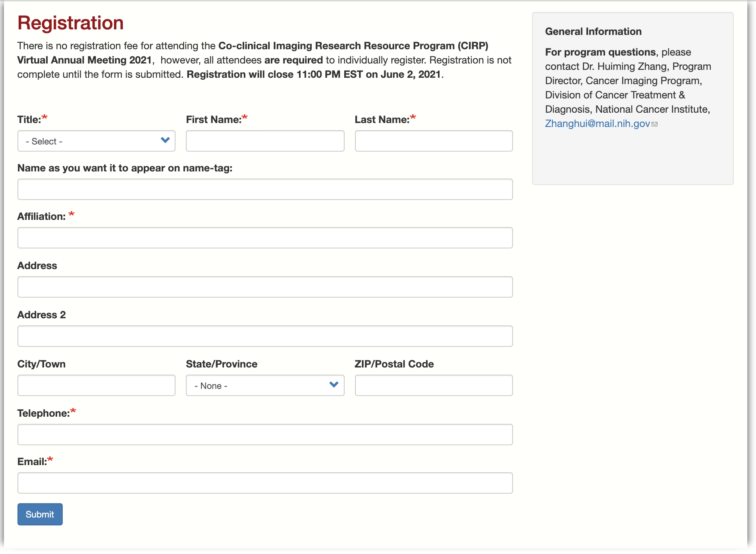
Task: Click into the Email field
Action: pos(265,483)
